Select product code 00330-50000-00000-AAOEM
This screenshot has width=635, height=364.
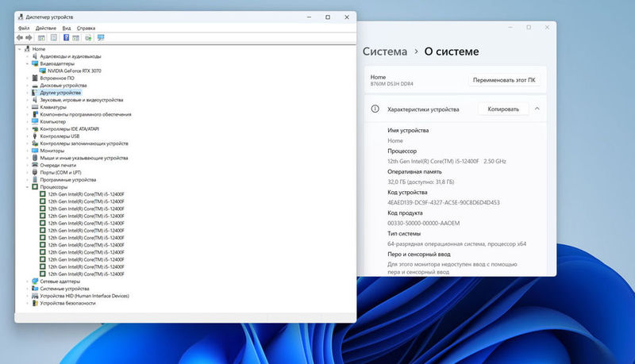click(424, 224)
